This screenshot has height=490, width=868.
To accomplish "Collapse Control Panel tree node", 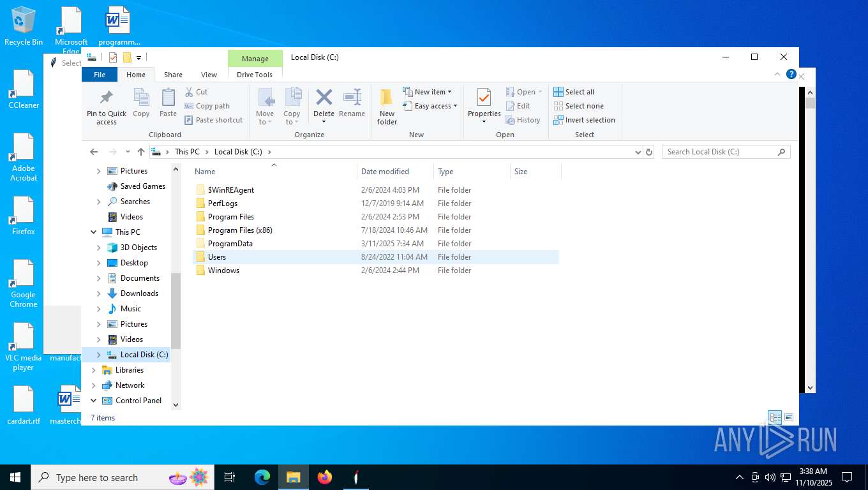I will [x=94, y=401].
